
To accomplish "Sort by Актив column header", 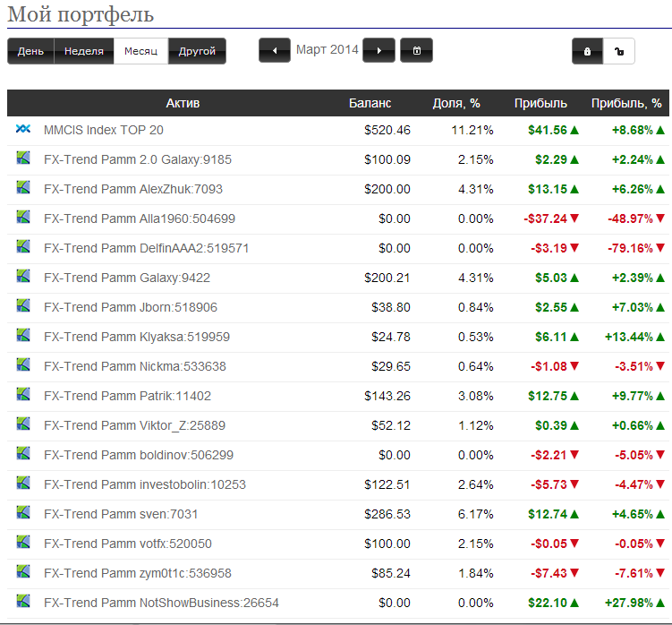I will [x=183, y=103].
